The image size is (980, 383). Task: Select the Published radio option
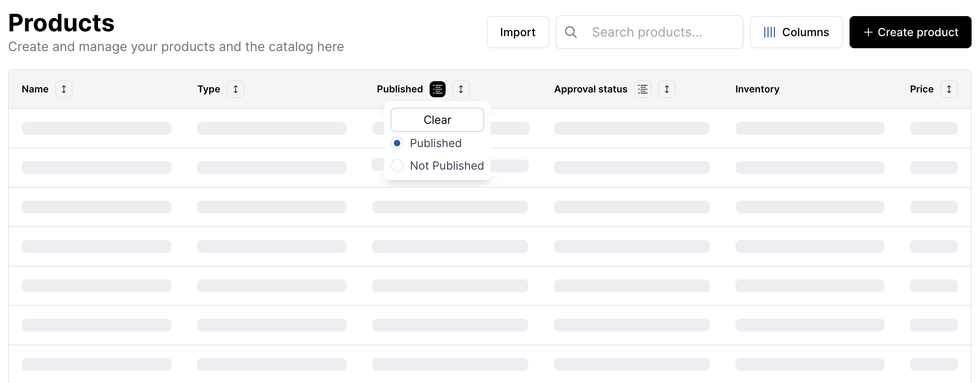click(397, 143)
